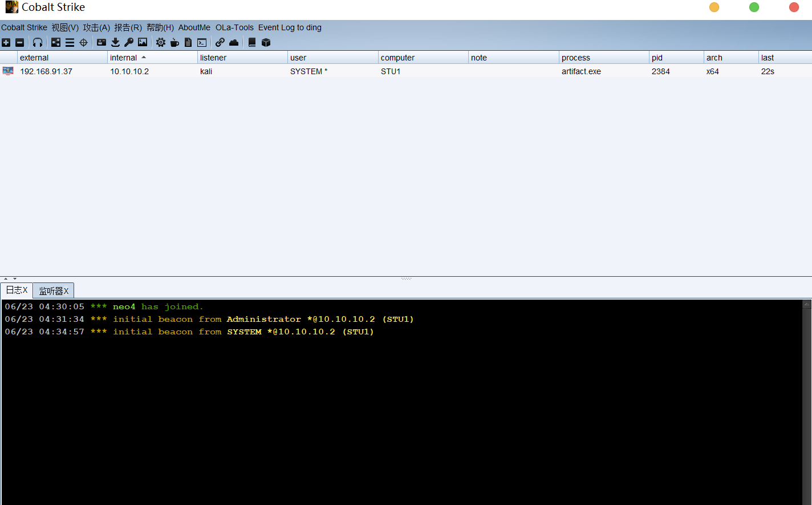812x505 pixels.
Task: Generate Windows executable via the gear icon
Action: point(161,42)
